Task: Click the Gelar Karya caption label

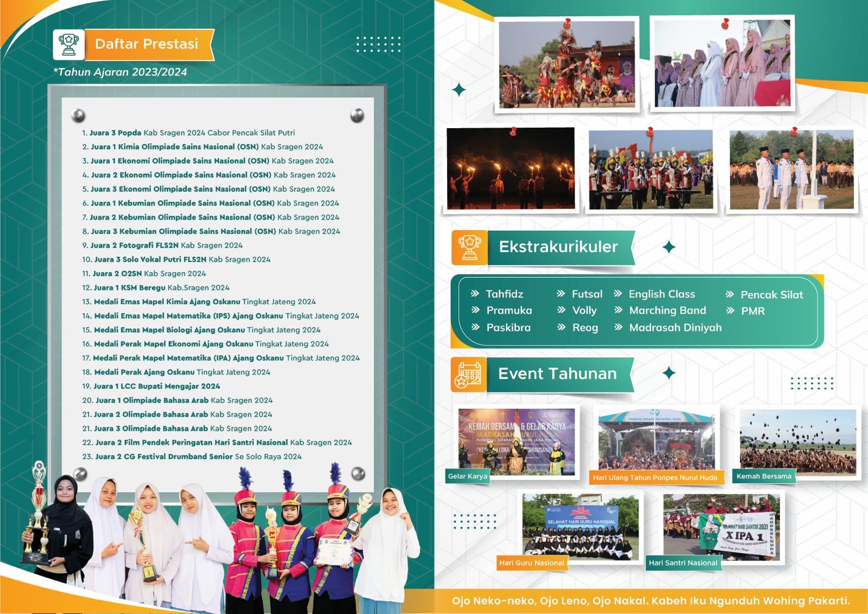Action: pos(468,476)
